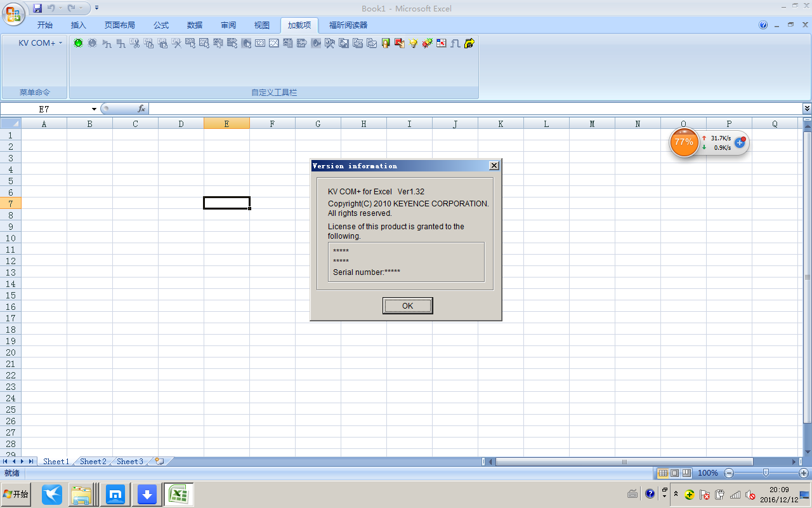The image size is (812, 508).
Task: Click OK in Version information dialog
Action: (407, 306)
